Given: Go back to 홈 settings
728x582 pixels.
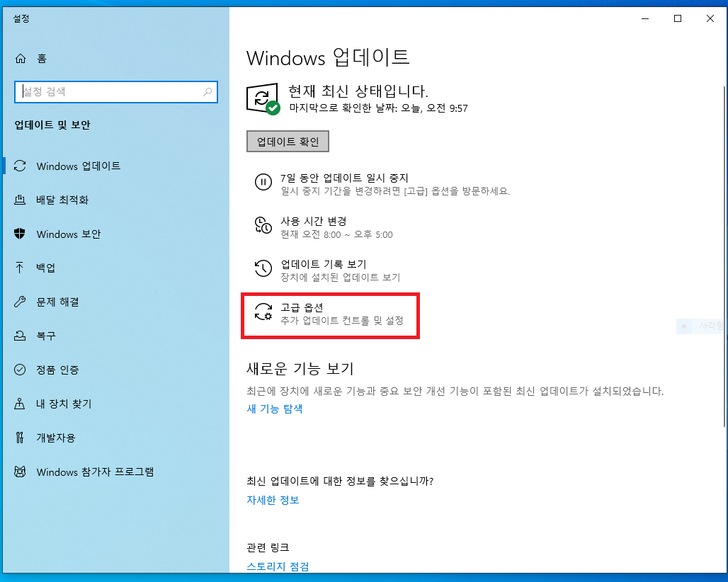Looking at the screenshot, I should (42, 59).
